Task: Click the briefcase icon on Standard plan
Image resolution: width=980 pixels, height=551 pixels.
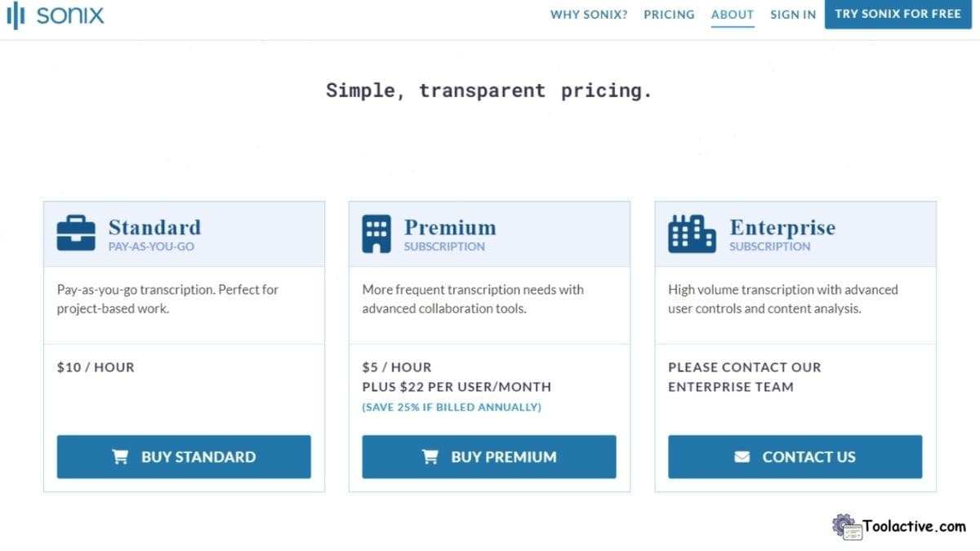Action: [x=76, y=233]
